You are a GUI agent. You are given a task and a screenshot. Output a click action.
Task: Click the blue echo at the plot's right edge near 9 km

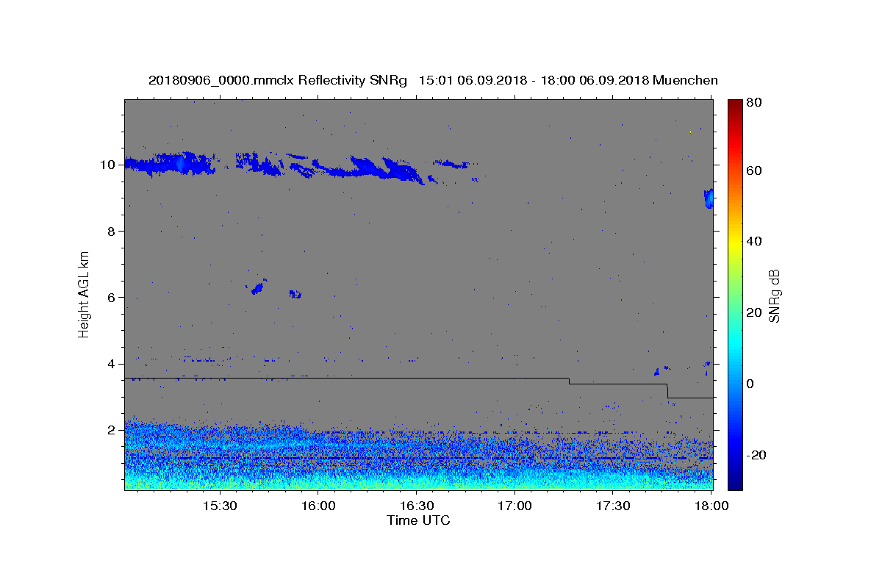tap(709, 198)
